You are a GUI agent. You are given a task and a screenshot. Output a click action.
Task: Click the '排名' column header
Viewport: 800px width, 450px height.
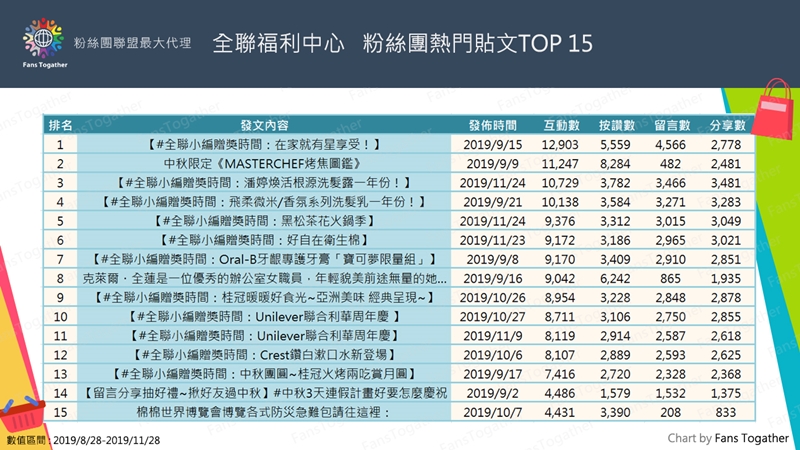(x=60, y=125)
